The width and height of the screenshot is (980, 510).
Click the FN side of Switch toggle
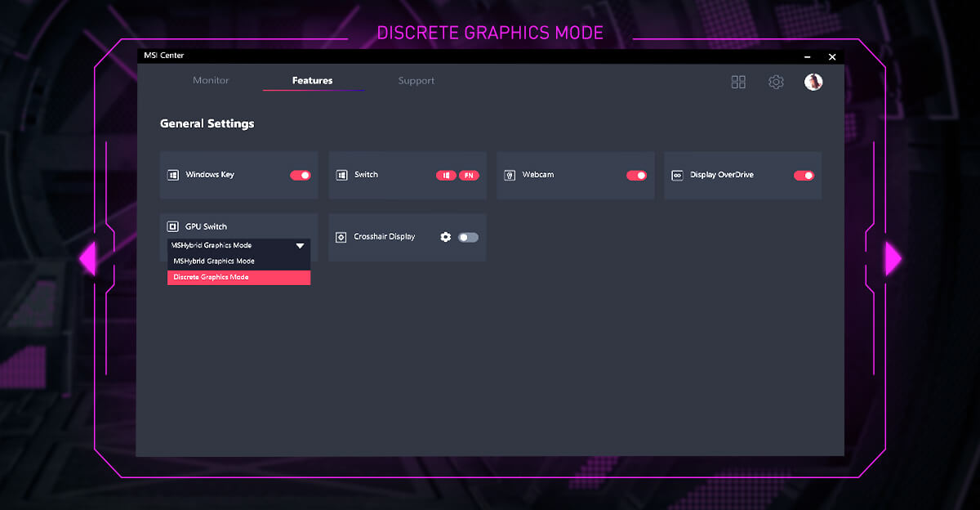(469, 175)
